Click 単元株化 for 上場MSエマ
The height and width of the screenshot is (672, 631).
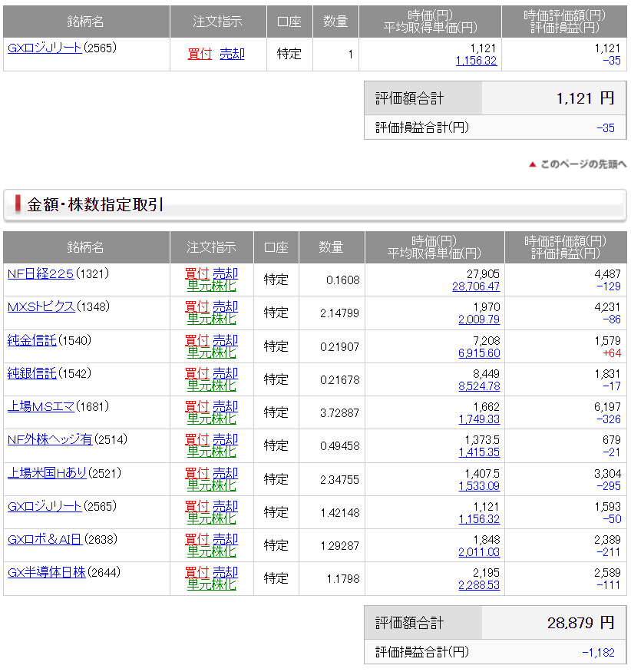click(x=212, y=419)
